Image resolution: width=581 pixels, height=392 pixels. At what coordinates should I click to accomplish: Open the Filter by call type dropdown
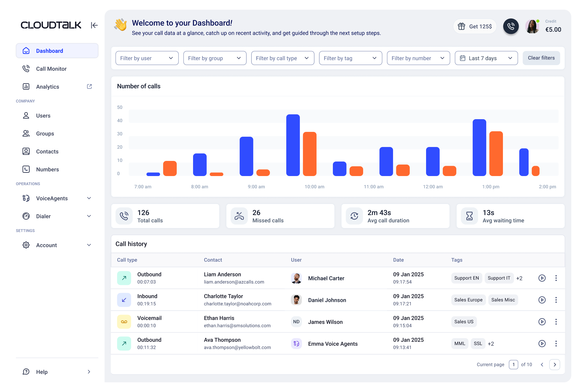tap(282, 58)
